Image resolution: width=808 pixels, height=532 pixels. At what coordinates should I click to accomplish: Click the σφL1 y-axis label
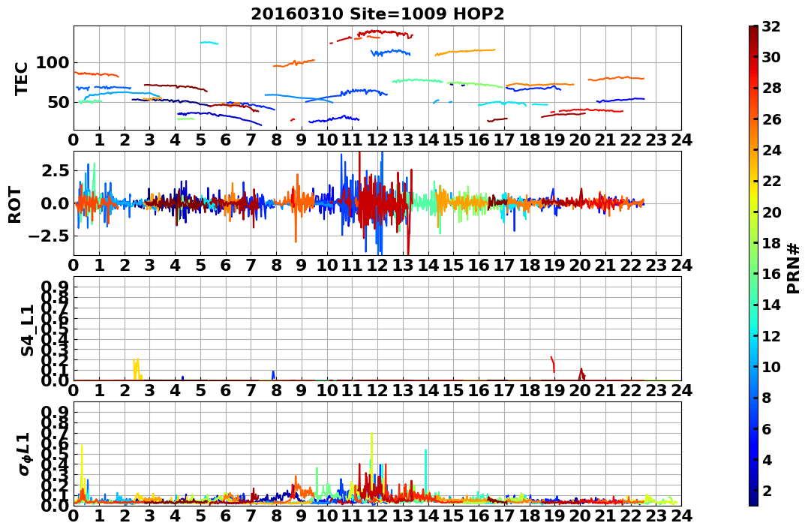point(25,454)
